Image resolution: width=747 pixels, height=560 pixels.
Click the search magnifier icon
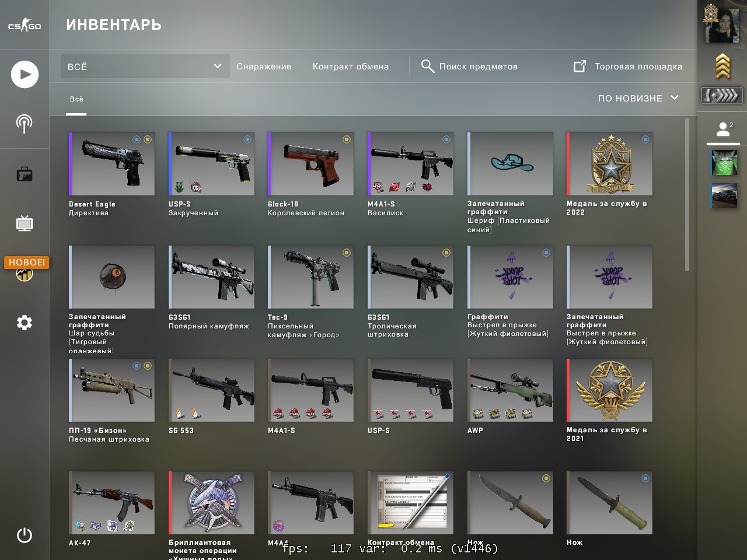[x=428, y=66]
